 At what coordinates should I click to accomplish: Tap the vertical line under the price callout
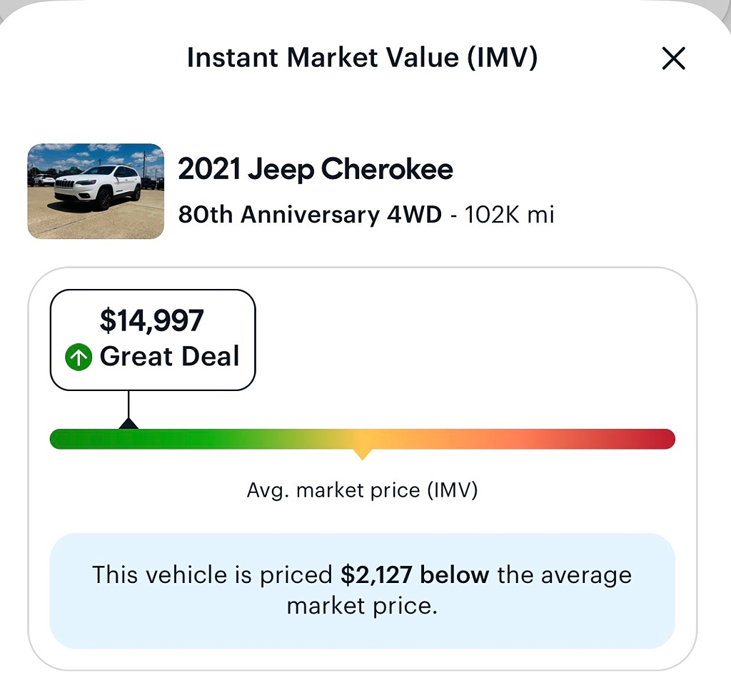(128, 405)
